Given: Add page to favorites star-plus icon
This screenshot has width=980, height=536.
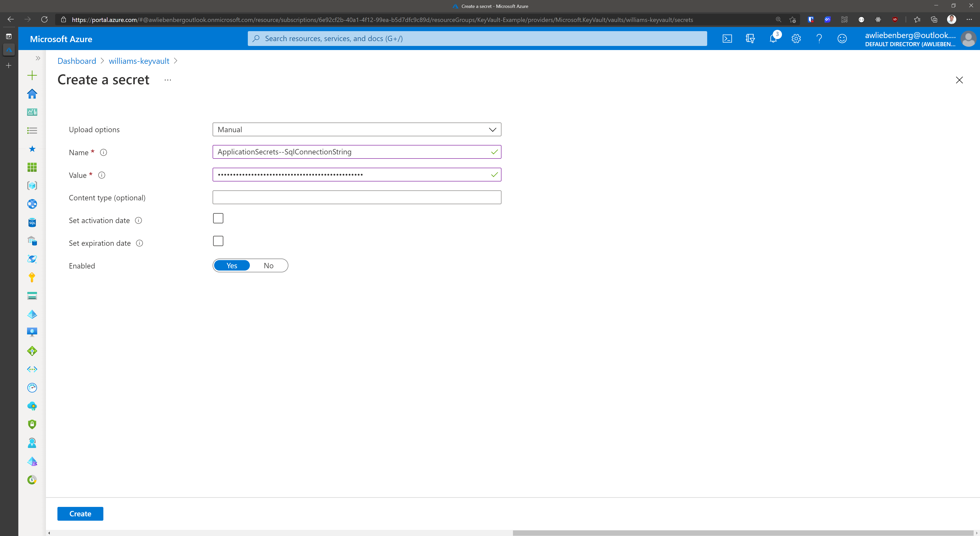Looking at the screenshot, I should pos(792,19).
